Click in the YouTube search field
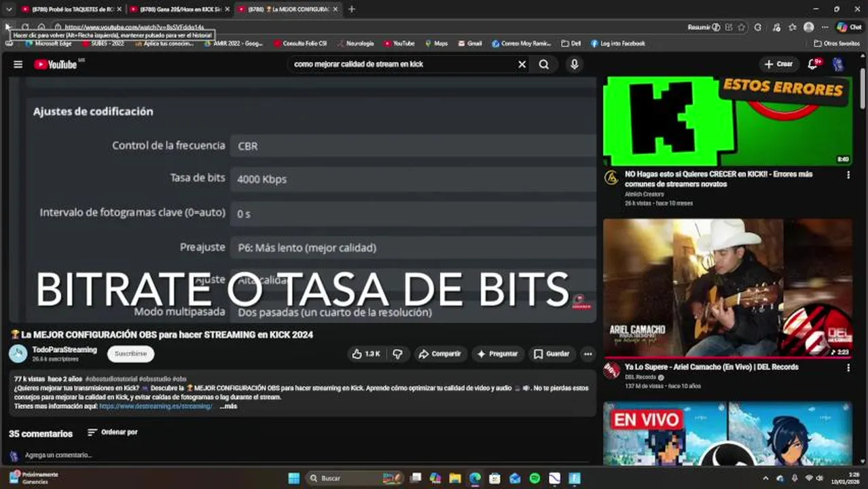This screenshot has width=868, height=489. 401,65
